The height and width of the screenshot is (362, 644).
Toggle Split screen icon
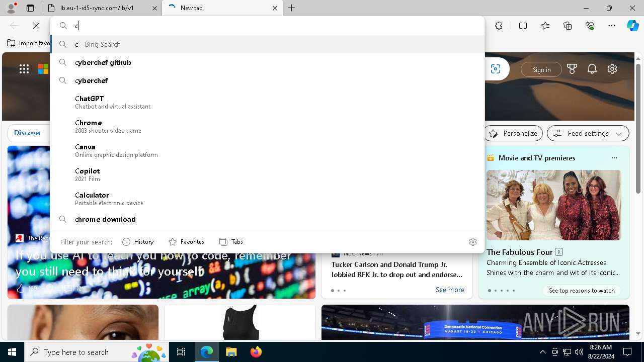click(523, 26)
